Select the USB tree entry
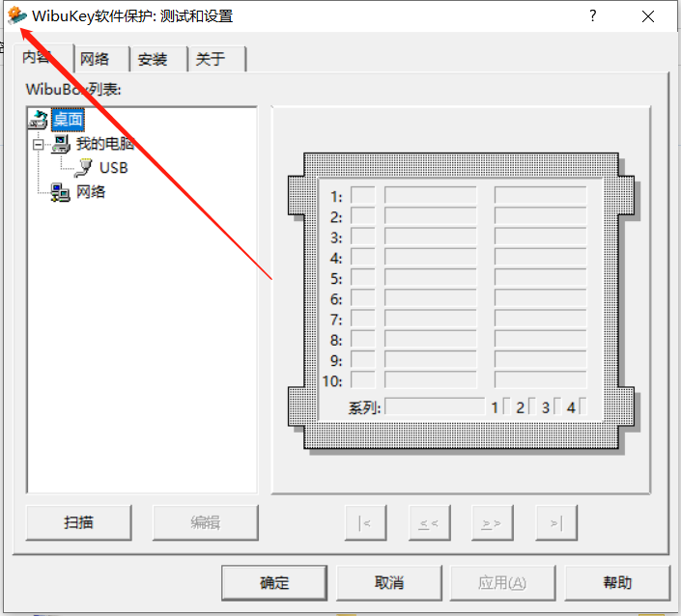This screenshot has width=681, height=616. point(114,168)
